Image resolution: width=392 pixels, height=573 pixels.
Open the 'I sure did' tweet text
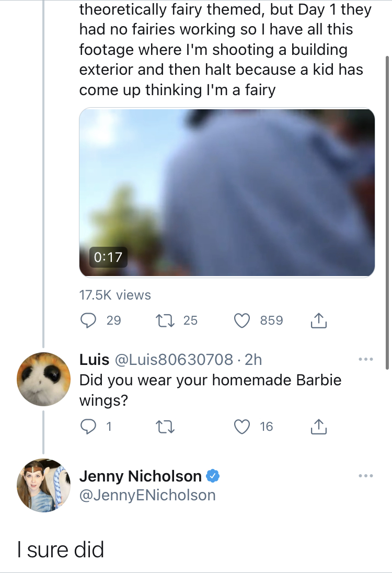coord(61,549)
